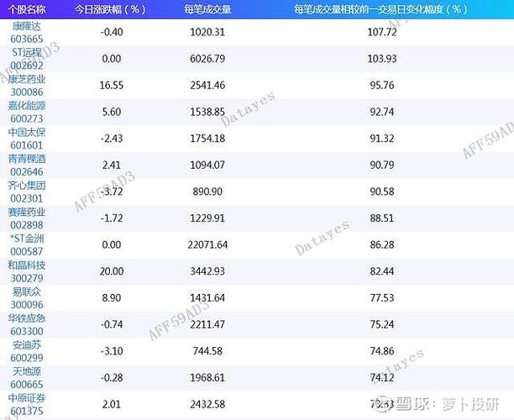Screen dimensions: 514x420
Task: Click change percentage 82.44
Action: [x=382, y=271]
